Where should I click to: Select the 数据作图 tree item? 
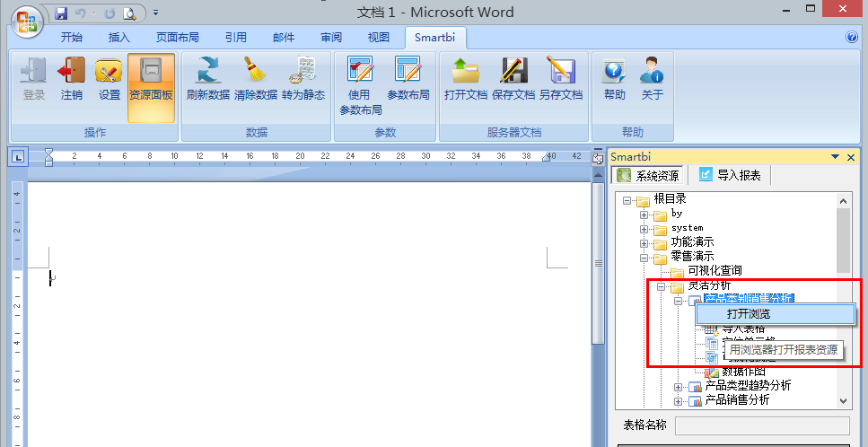(743, 372)
